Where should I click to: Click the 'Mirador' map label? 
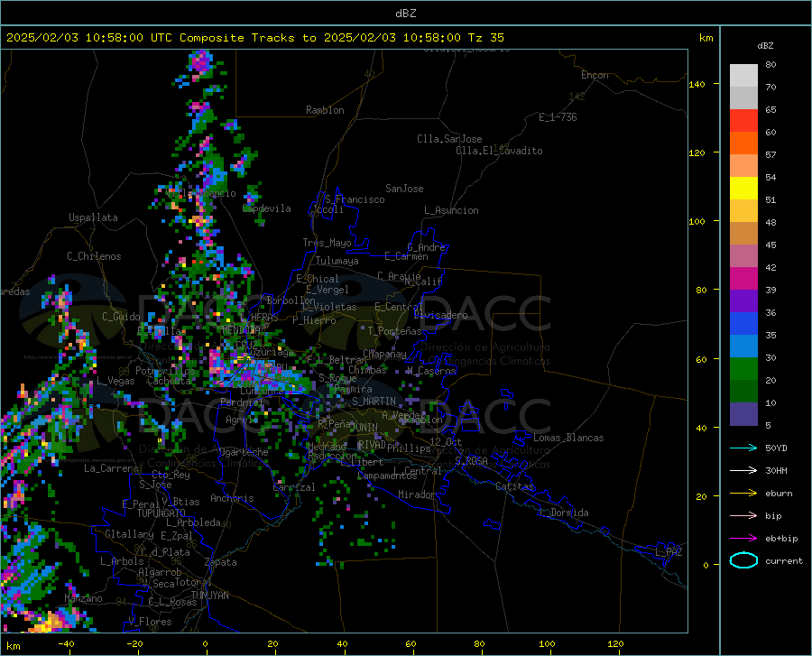(417, 494)
